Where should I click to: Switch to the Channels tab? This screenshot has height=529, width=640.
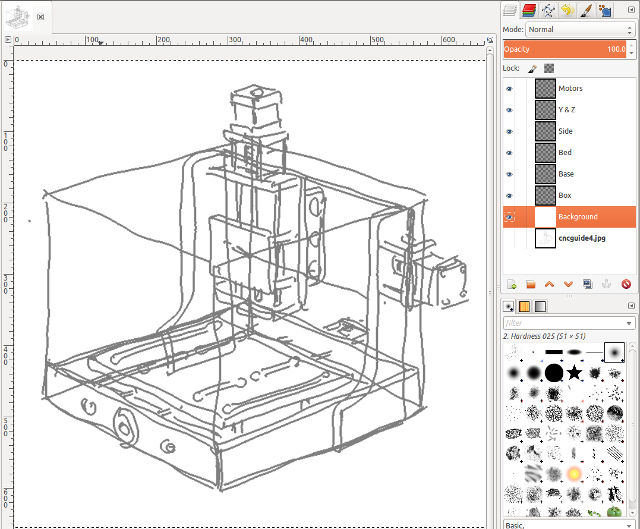coord(530,10)
